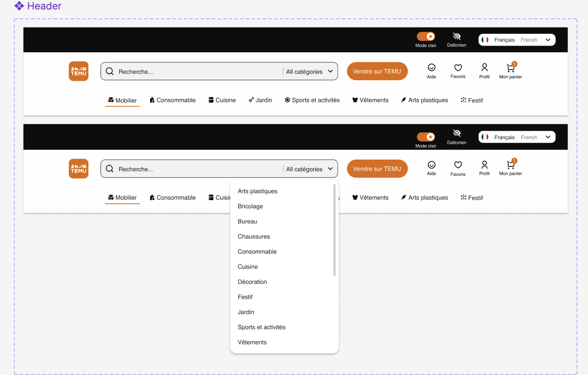
Task: Open the Aide smiley icon in the upper header
Action: coord(432,68)
